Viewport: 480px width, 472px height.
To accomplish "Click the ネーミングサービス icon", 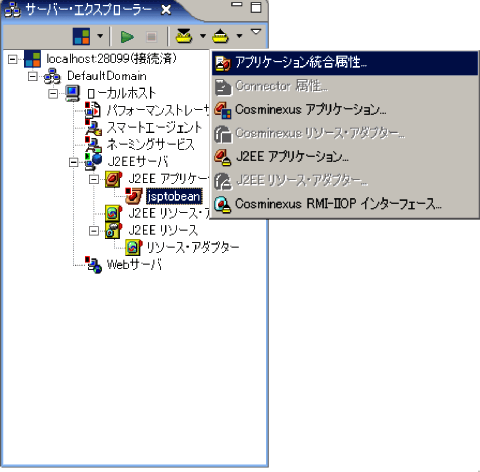I will [93, 145].
